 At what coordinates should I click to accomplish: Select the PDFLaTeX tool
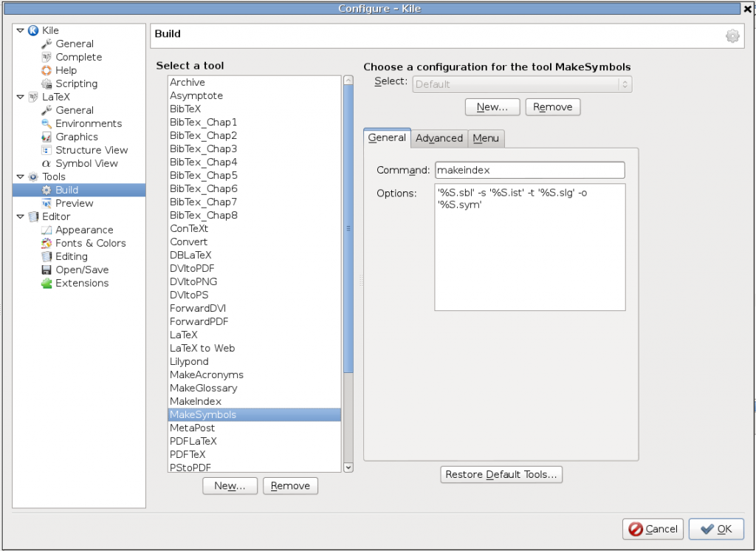254,442
